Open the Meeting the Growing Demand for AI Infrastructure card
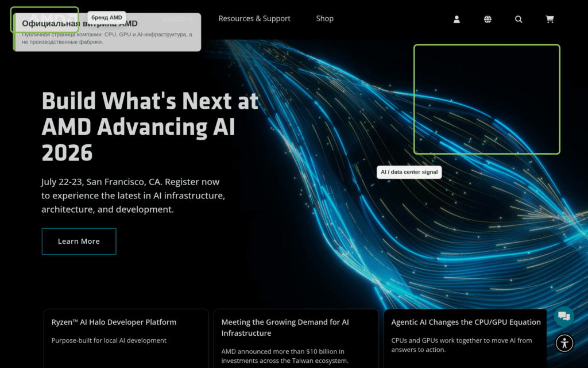 296,338
